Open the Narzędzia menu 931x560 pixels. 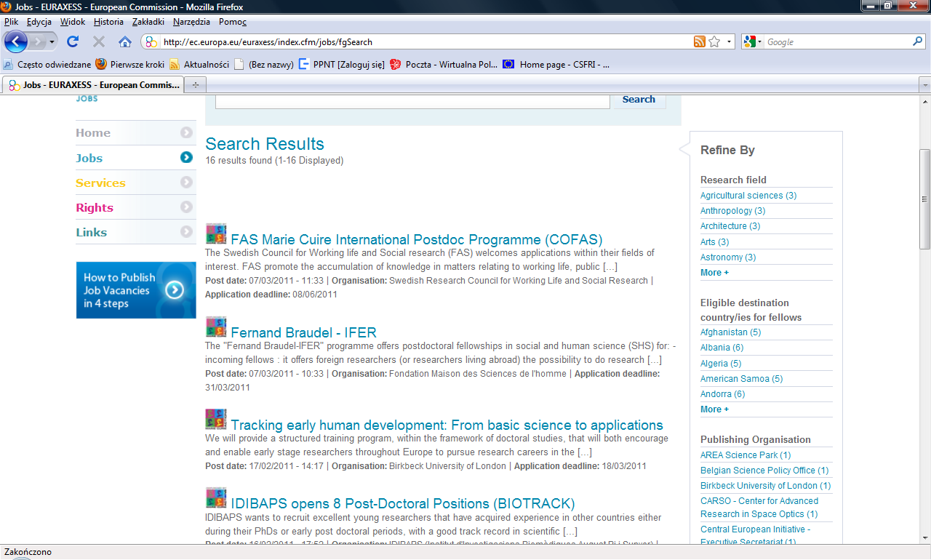193,22
